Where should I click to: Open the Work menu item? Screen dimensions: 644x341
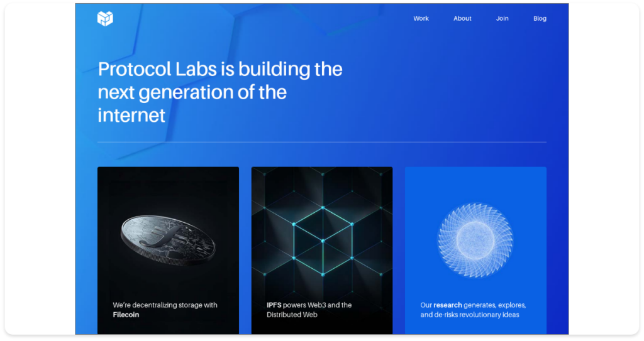(421, 18)
